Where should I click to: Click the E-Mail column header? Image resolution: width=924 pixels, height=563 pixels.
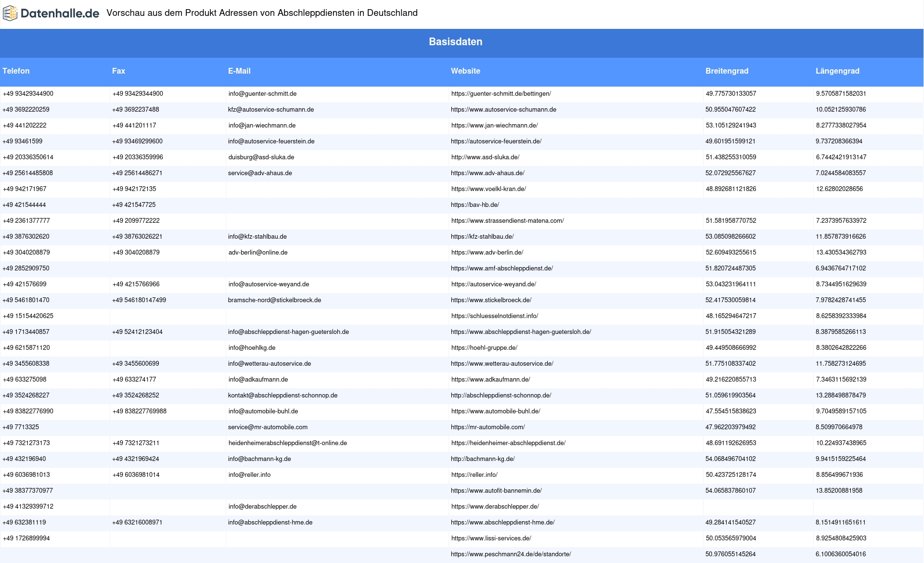click(x=239, y=71)
